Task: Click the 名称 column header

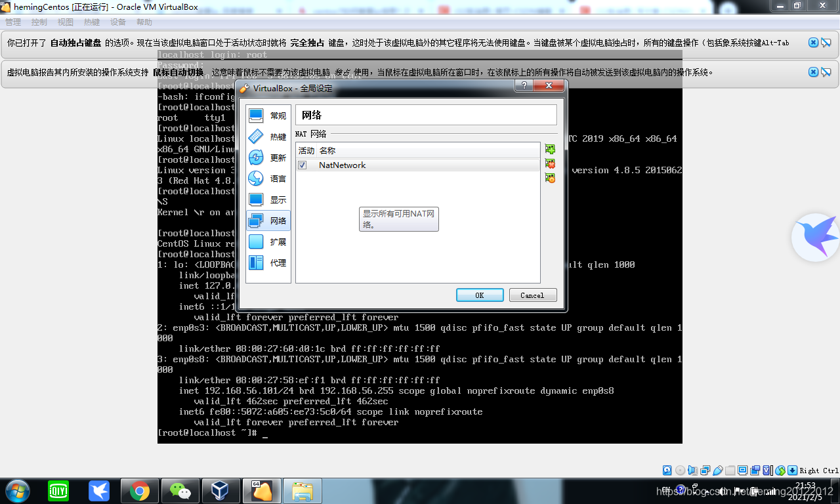Action: [x=429, y=150]
